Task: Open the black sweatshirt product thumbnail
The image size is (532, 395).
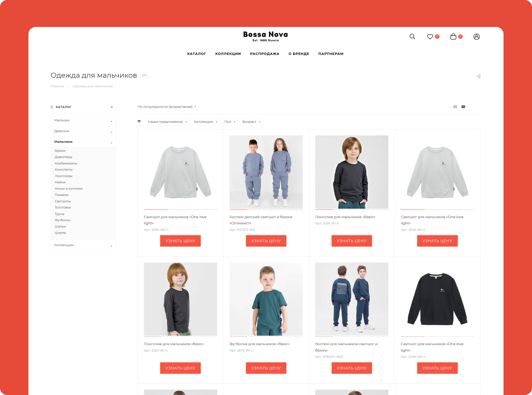Action: 437,299
